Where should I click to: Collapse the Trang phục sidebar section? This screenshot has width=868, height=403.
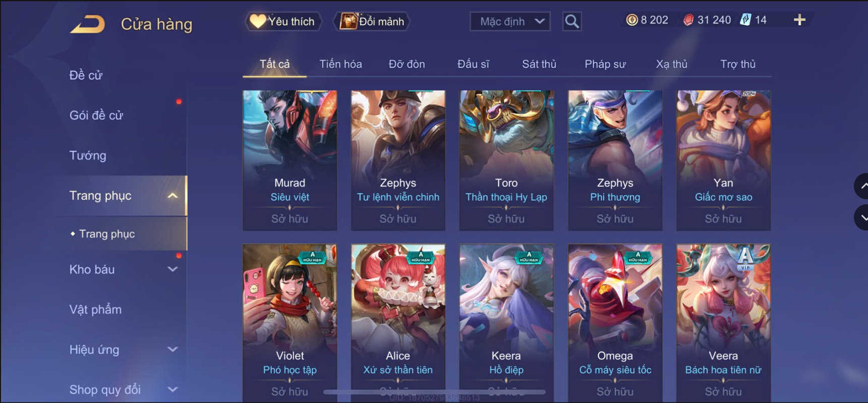pyautogui.click(x=173, y=196)
